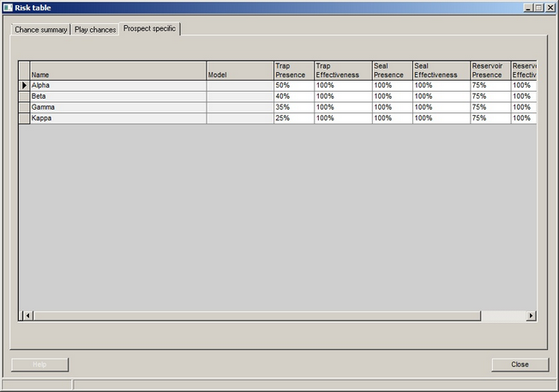Select the Beta name cell
Screen dimensions: 559x392
117,96
